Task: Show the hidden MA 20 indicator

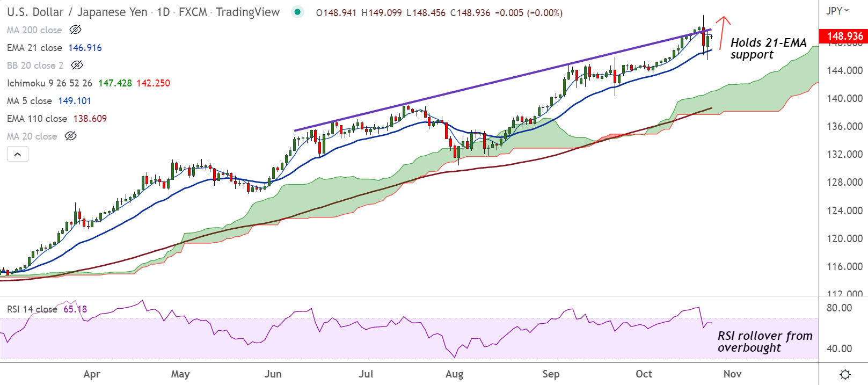Action: pyautogui.click(x=71, y=136)
